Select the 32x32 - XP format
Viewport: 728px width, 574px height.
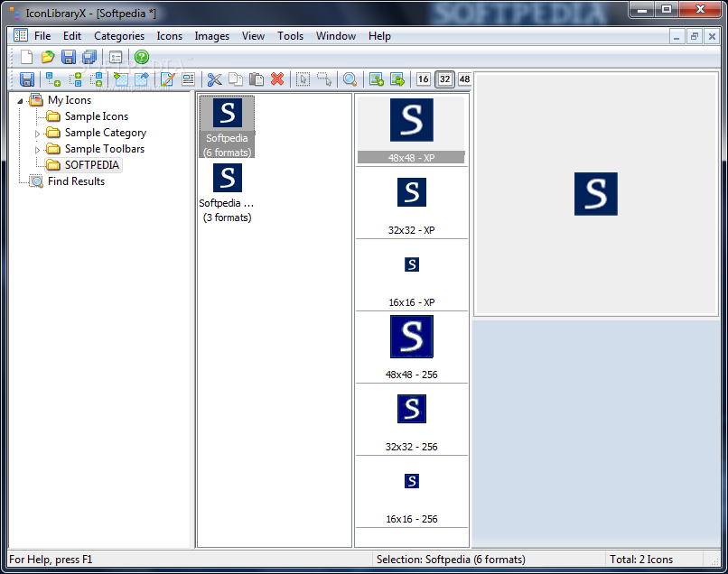pos(411,204)
